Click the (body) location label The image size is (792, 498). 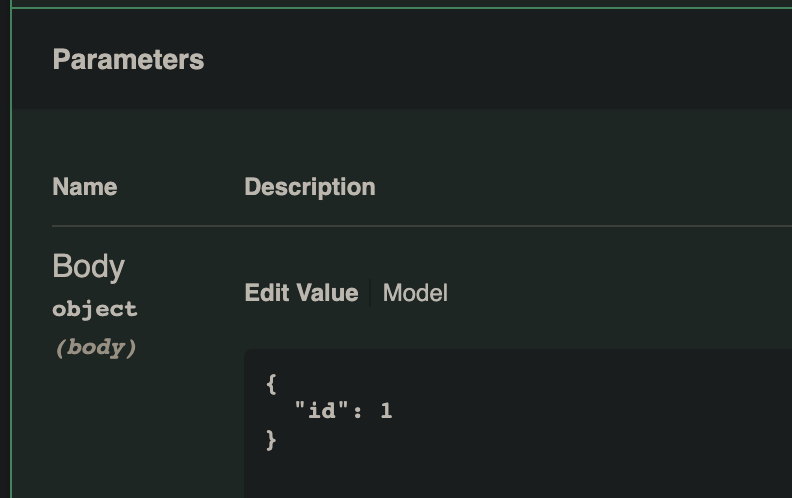pos(95,348)
